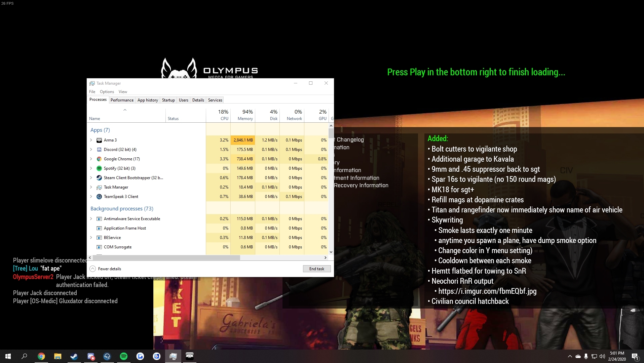Expand the TeamSpeak 3 Client process group
644x363 pixels.
tap(91, 197)
